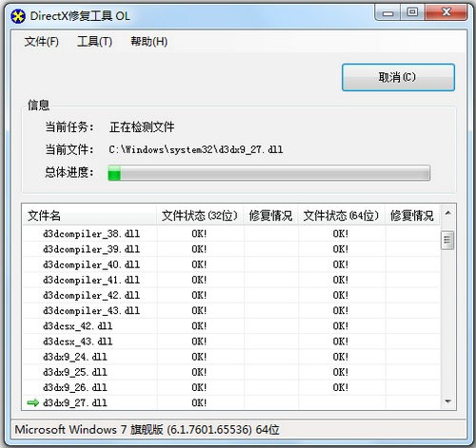This screenshot has width=476, height=448.
Task: Select the d3dcompiler_38.dll row
Action: (231, 234)
